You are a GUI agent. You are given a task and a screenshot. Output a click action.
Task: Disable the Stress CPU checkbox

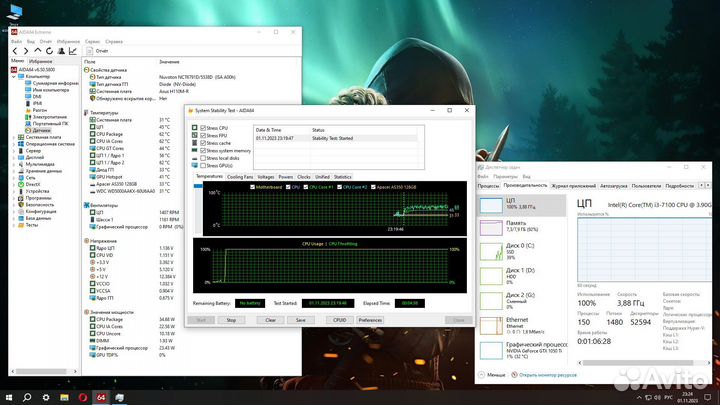(x=203, y=128)
